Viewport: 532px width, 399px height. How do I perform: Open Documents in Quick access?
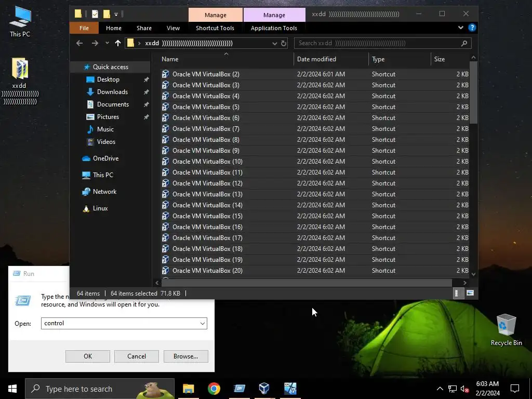113,104
